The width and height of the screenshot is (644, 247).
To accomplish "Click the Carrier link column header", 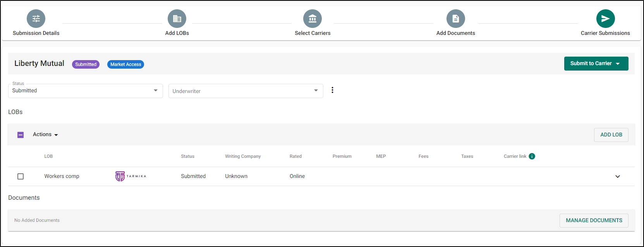I will [515, 156].
